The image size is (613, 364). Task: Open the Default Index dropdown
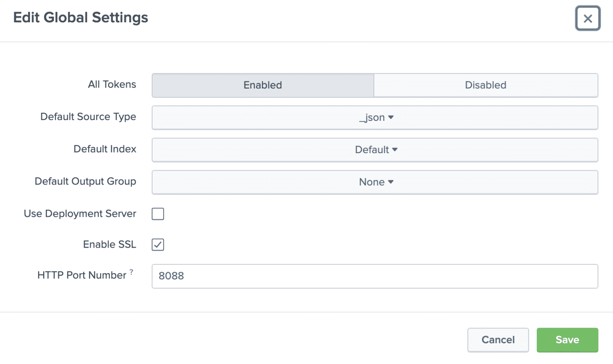[x=375, y=150]
